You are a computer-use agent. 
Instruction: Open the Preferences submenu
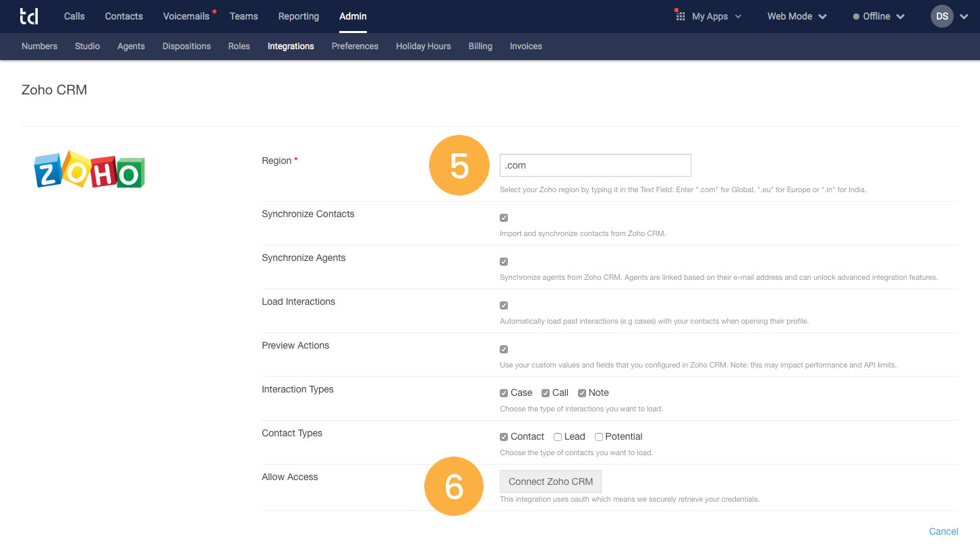pyautogui.click(x=355, y=47)
